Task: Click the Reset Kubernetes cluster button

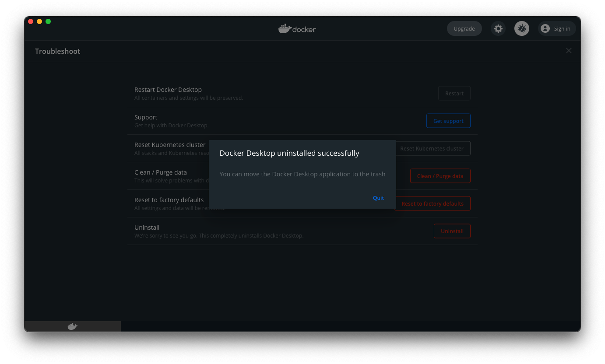Action: tap(433, 148)
